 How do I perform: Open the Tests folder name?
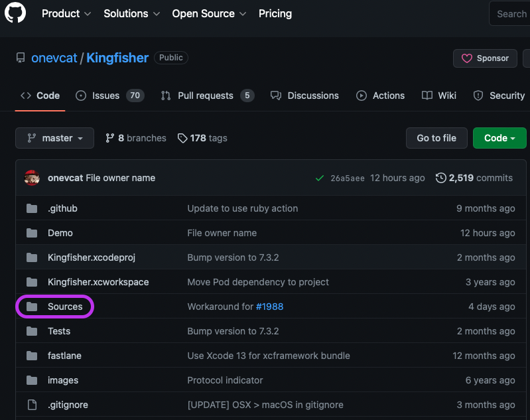click(x=59, y=331)
